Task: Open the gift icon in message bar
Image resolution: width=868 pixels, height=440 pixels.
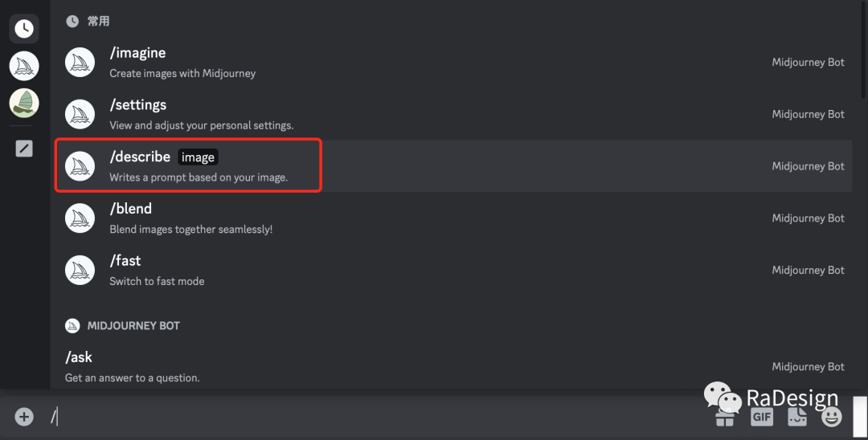Action: coord(725,418)
